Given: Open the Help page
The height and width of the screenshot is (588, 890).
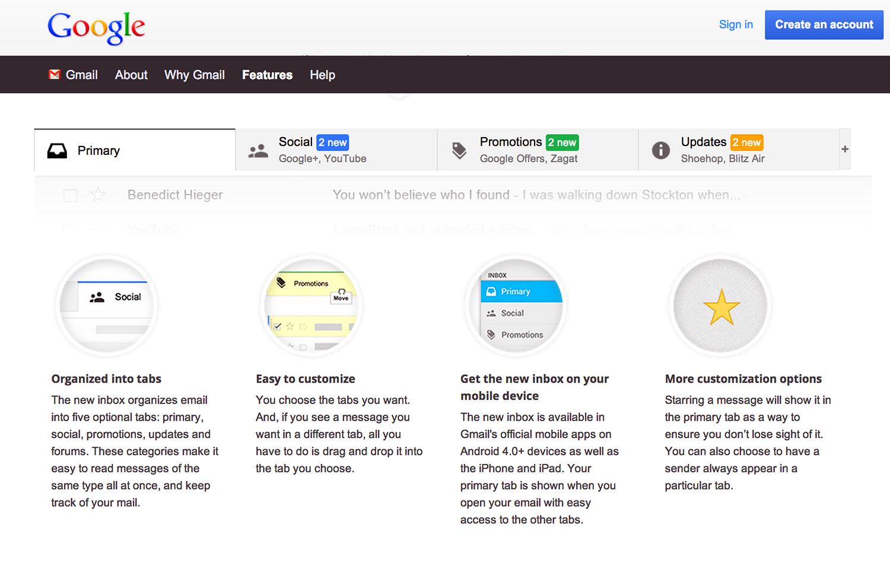Looking at the screenshot, I should (x=322, y=75).
